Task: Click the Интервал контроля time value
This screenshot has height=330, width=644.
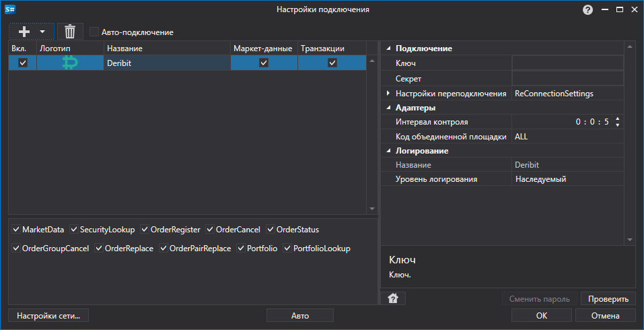Action: coord(592,122)
